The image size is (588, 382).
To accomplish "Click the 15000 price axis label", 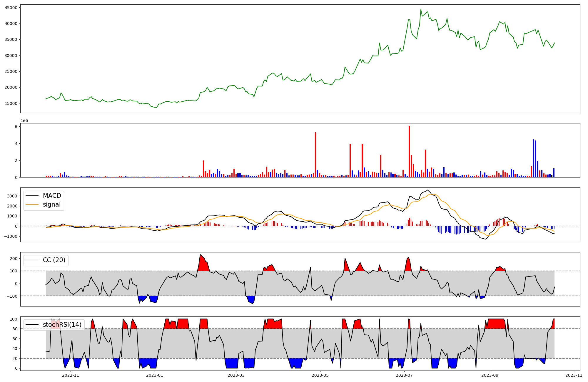I will pyautogui.click(x=11, y=103).
